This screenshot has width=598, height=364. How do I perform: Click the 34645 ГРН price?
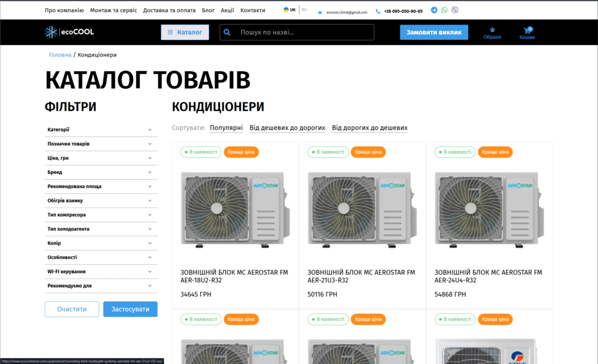196,295
